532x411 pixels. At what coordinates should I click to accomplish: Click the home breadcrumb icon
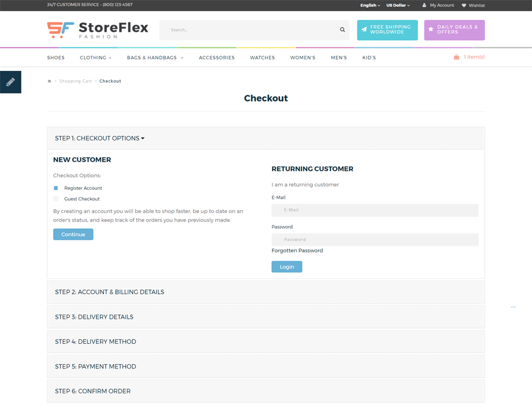point(50,81)
